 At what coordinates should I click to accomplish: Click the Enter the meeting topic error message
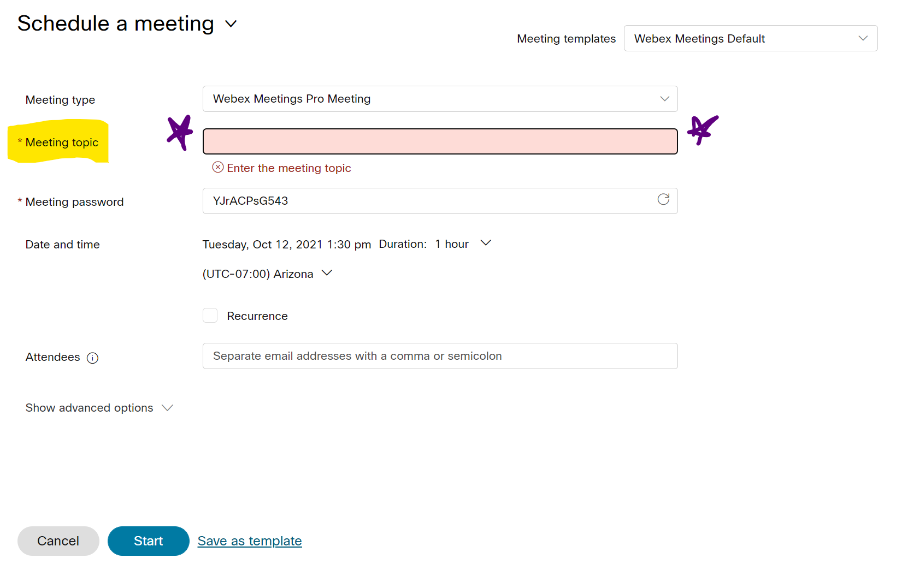coord(289,168)
